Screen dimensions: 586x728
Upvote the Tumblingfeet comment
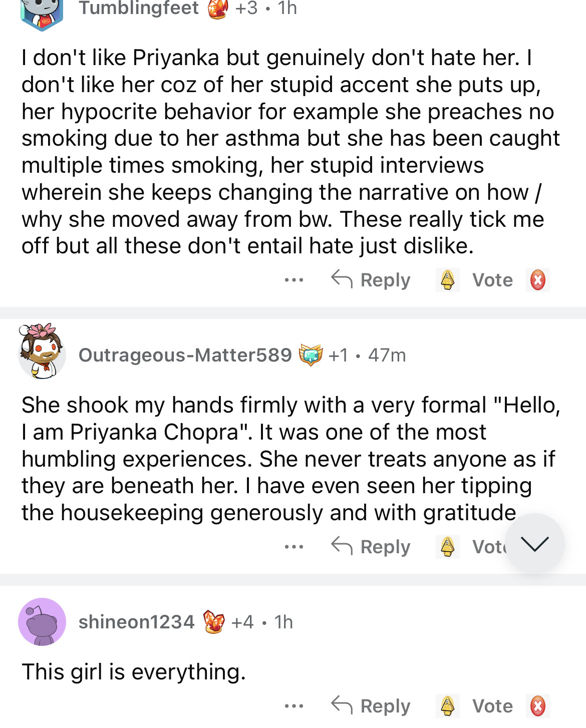(448, 280)
